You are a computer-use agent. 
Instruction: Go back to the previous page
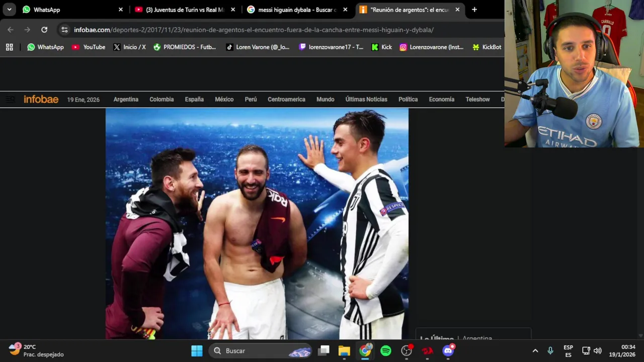click(11, 30)
